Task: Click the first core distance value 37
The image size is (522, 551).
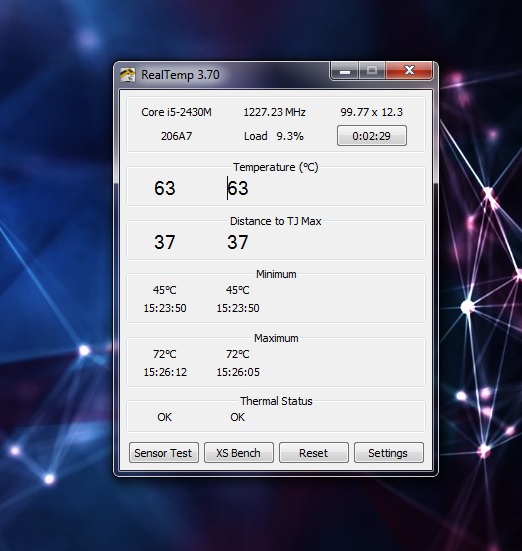Action: pyautogui.click(x=165, y=242)
